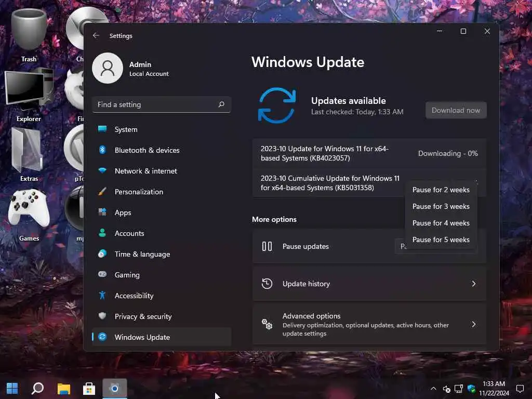Click the Apps grid icon in sidebar
532x399 pixels.
pos(102,212)
